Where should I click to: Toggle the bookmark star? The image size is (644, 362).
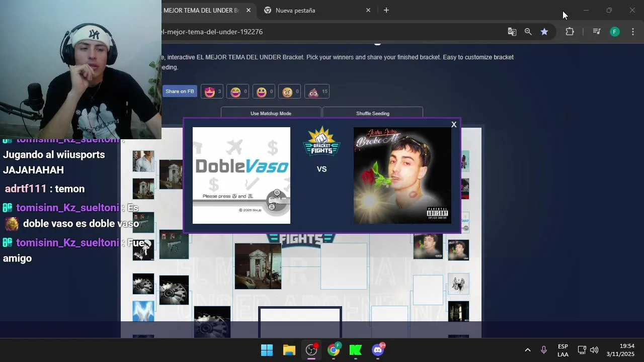544,32
